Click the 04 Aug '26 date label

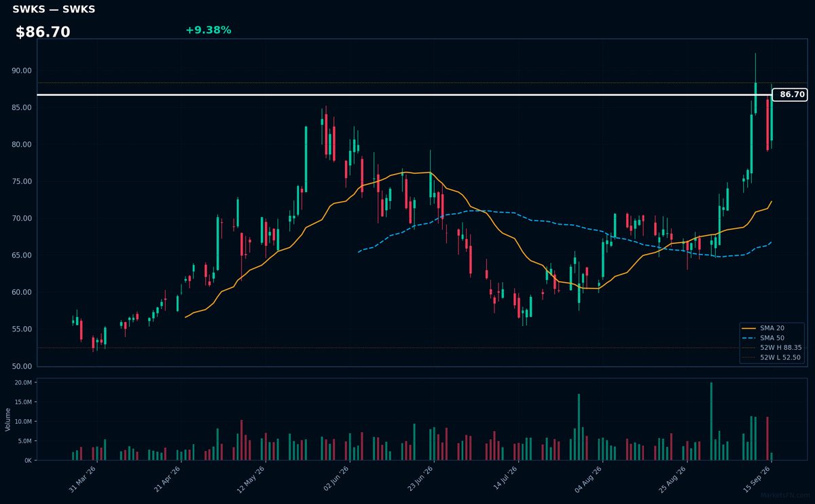point(588,479)
